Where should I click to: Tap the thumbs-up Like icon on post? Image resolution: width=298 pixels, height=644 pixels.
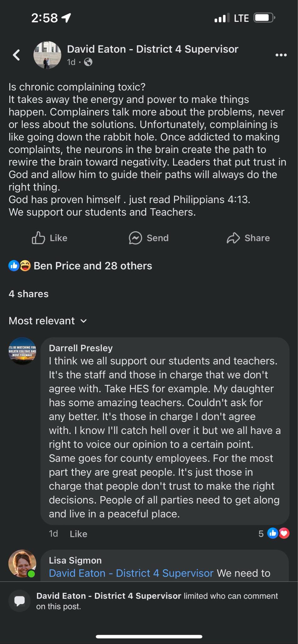(38, 238)
